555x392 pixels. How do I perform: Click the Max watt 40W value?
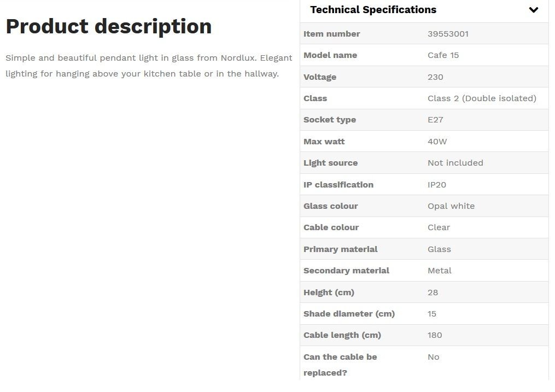click(437, 142)
